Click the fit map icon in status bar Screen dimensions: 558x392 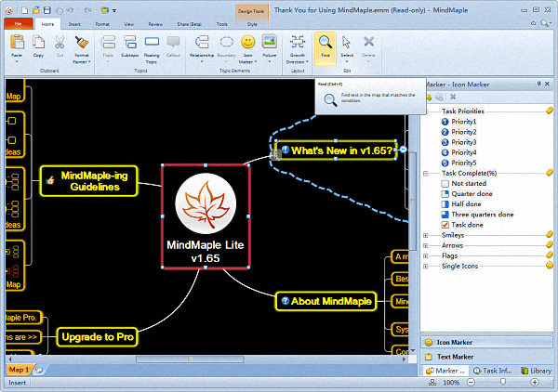(432, 383)
